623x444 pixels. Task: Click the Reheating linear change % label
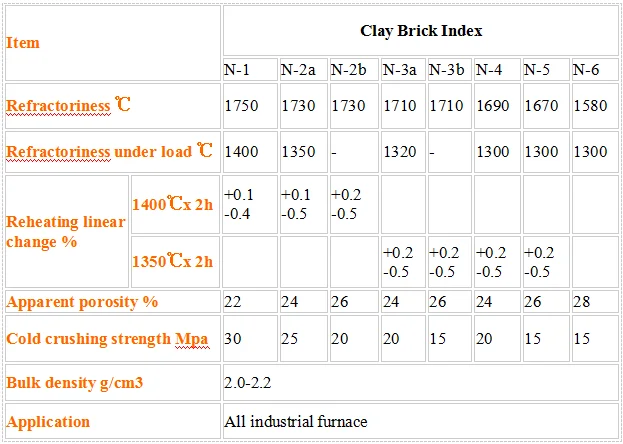pos(66,231)
